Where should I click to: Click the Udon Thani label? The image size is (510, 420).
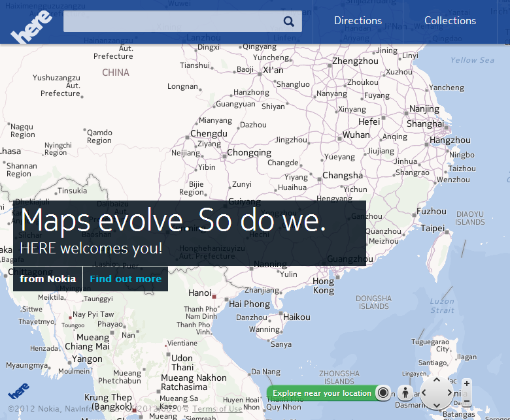(x=182, y=363)
